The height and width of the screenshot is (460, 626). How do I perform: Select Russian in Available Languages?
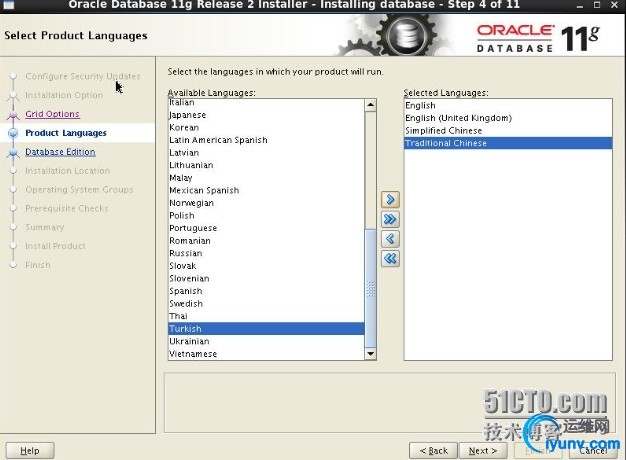[x=266, y=253]
